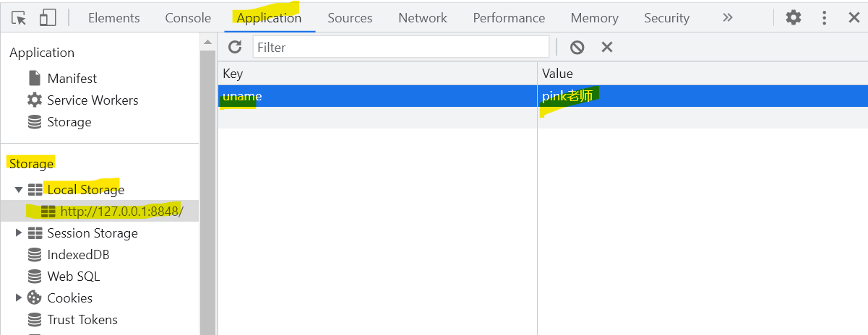Viewport: 868px width, 335px height.
Task: Activate the inspect element picker icon
Action: [x=19, y=18]
